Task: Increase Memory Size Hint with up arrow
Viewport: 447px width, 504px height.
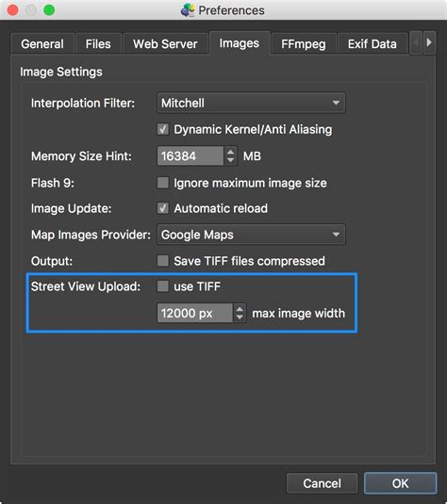Action: (x=230, y=152)
